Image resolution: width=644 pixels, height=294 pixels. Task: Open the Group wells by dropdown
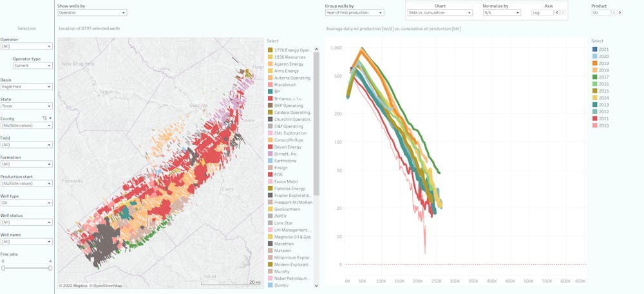pos(354,13)
